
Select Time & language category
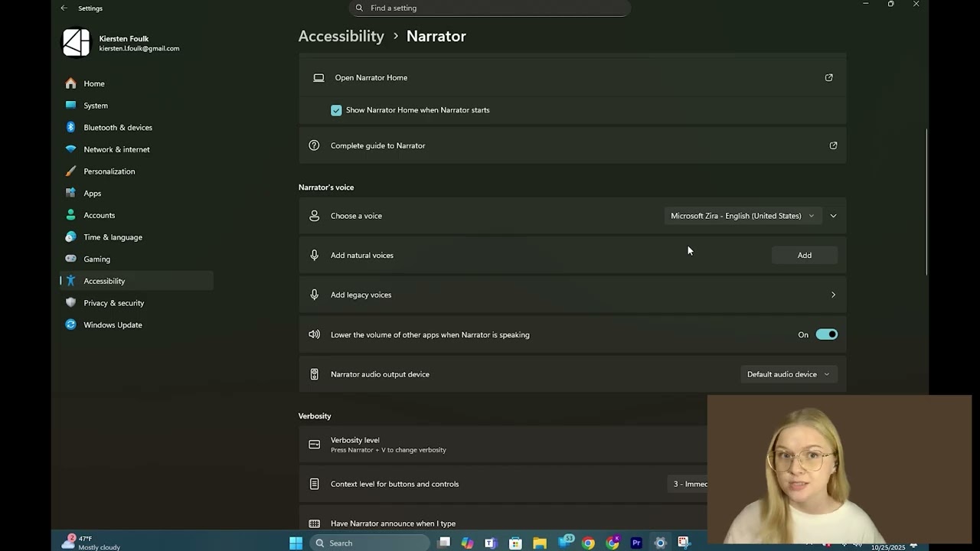[x=113, y=237]
